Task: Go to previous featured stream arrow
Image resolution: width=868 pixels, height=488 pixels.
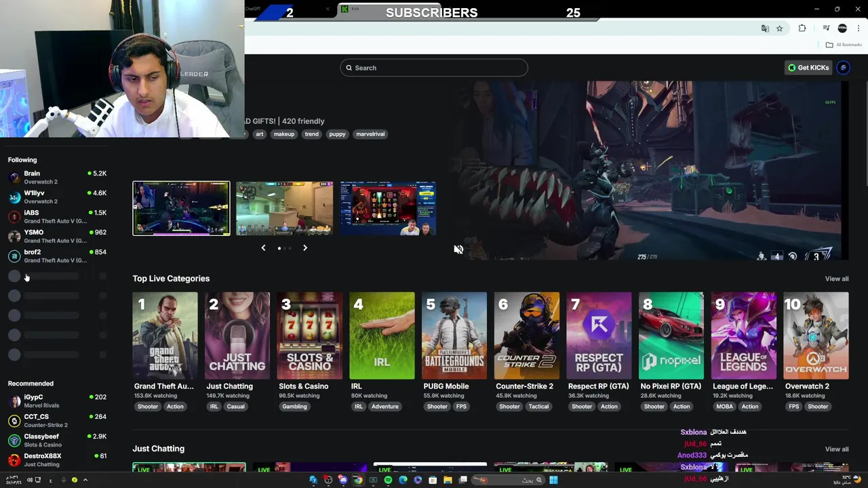Action: 263,248
